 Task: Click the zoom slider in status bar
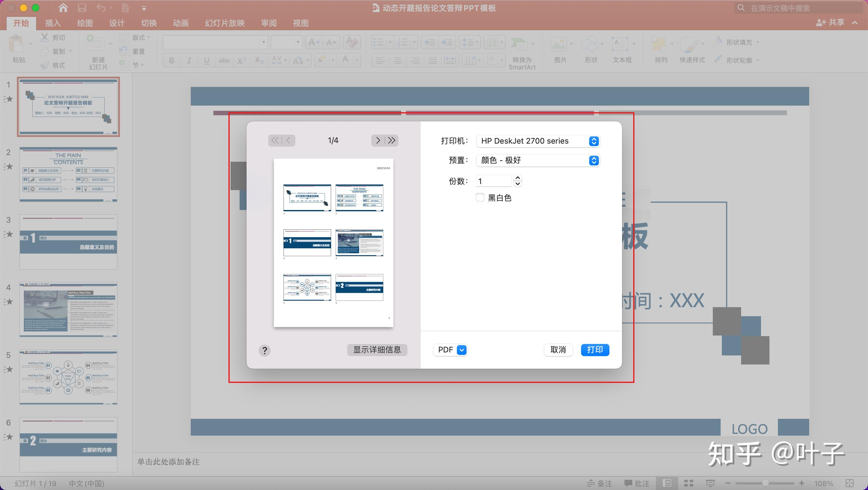pyautogui.click(x=765, y=483)
